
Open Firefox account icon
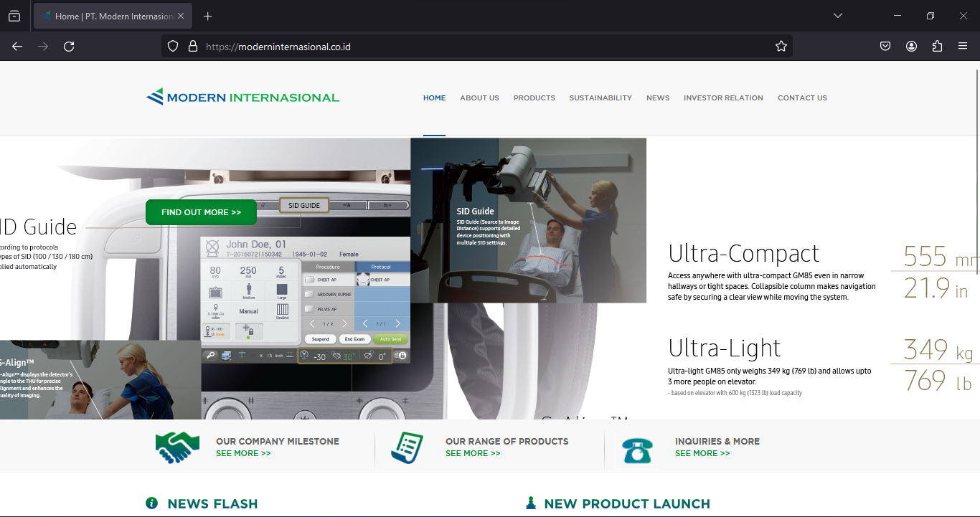tap(911, 47)
